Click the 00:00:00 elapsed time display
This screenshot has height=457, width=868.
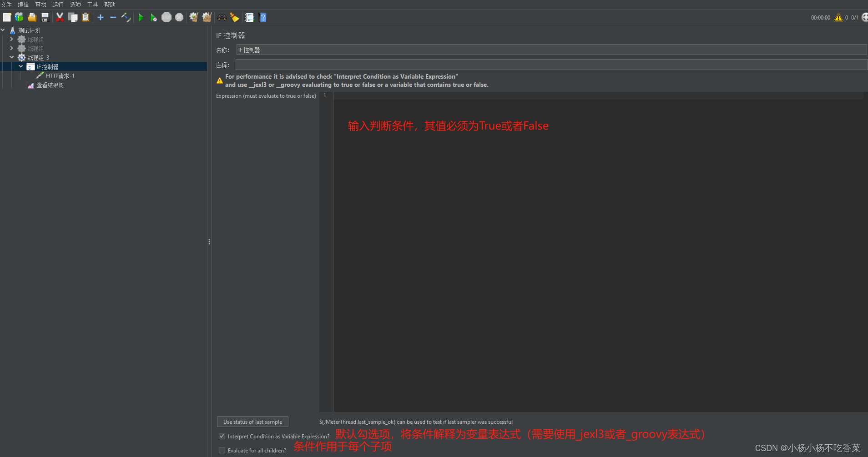click(821, 18)
